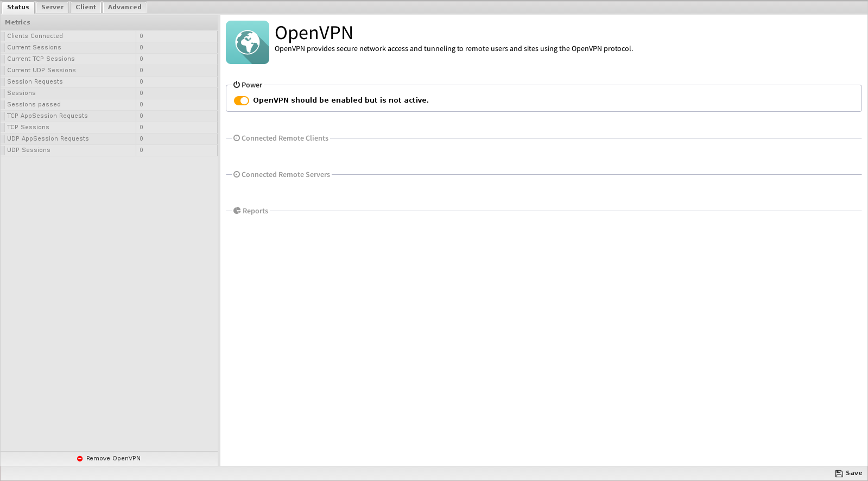Click the Save button label
The image size is (868, 481).
[854, 473]
